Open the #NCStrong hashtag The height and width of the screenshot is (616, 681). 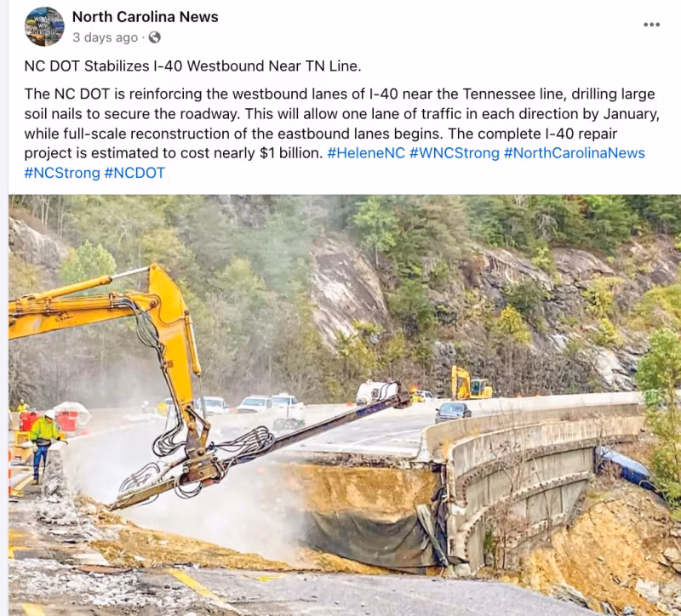pos(62,174)
